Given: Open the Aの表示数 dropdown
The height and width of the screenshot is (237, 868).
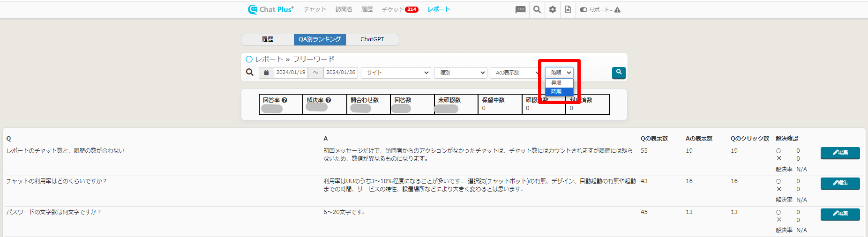Looking at the screenshot, I should pos(516,73).
